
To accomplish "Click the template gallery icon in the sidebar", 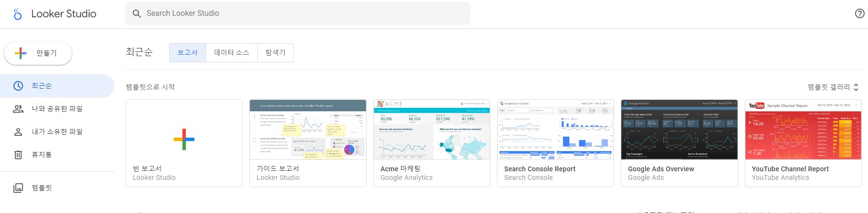I will pos(18,188).
